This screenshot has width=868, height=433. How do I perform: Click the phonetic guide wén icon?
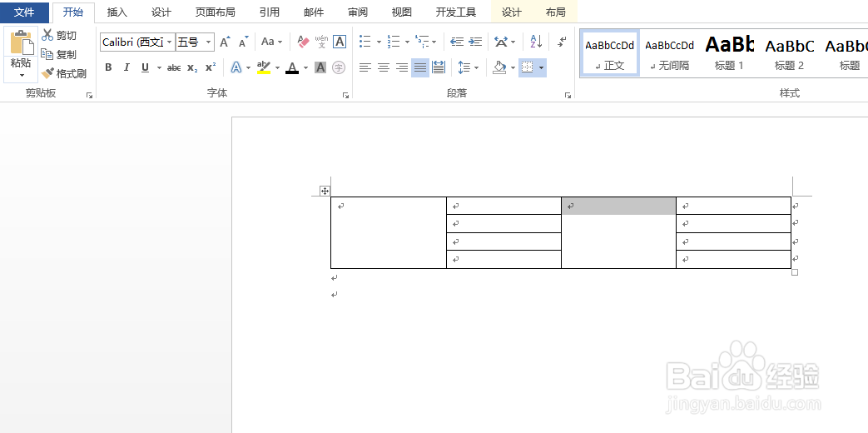point(321,42)
